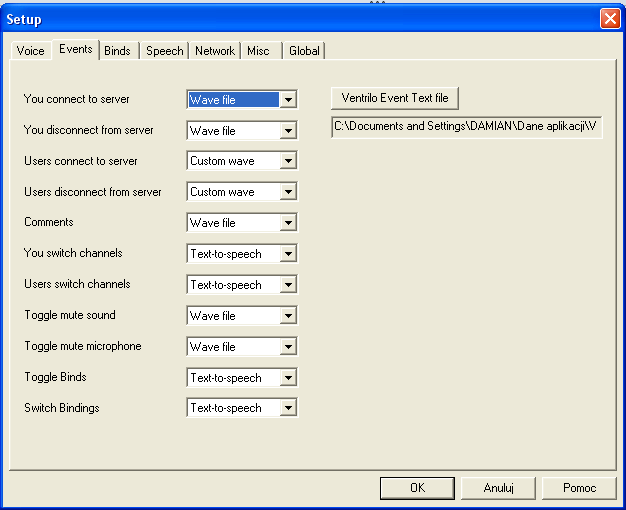Image resolution: width=626 pixels, height=510 pixels.
Task: Click the Ventrilo Event Text file button
Action: pyautogui.click(x=395, y=98)
